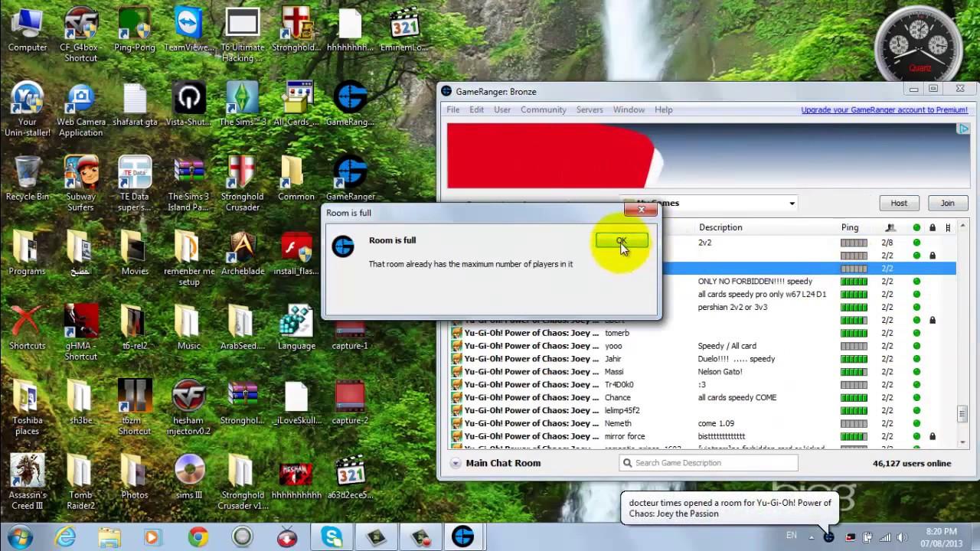This screenshot has height=551, width=980.
Task: Select the Recycle Bin desktop icon
Action: (x=28, y=179)
